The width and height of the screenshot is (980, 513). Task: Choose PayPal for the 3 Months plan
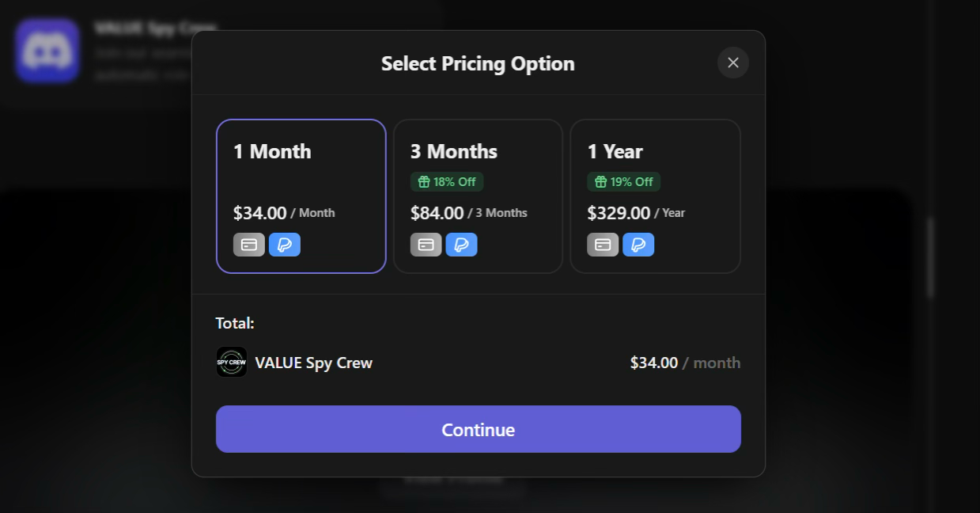[x=462, y=245]
